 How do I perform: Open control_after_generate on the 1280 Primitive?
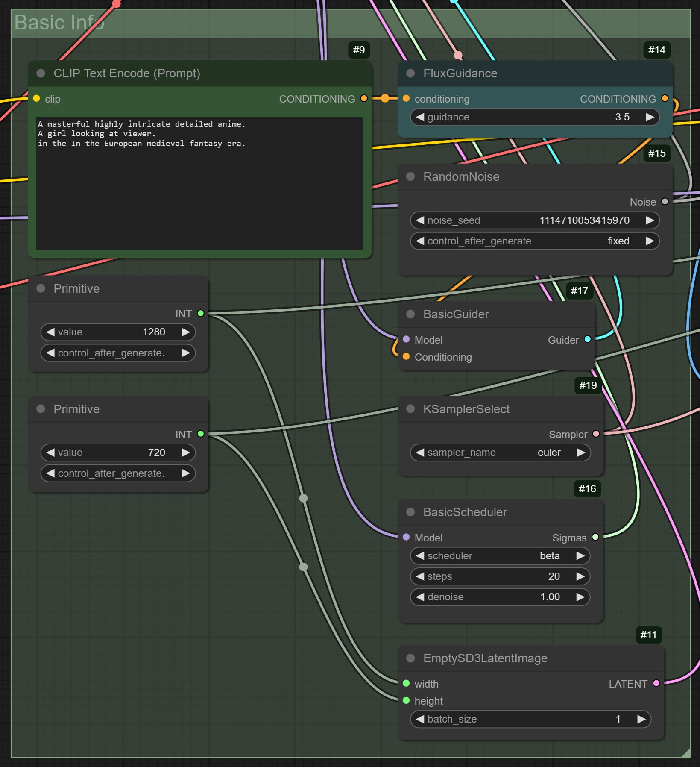(118, 353)
